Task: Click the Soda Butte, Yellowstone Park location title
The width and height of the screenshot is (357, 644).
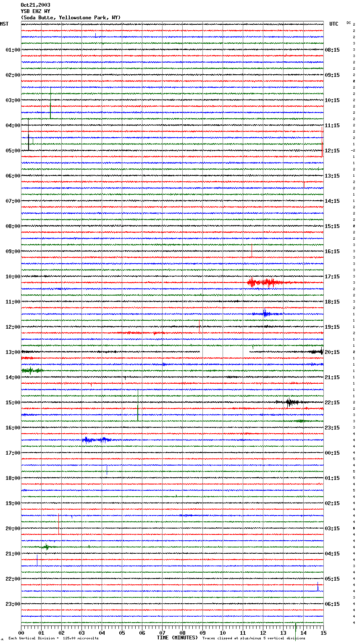Action: tap(71, 18)
